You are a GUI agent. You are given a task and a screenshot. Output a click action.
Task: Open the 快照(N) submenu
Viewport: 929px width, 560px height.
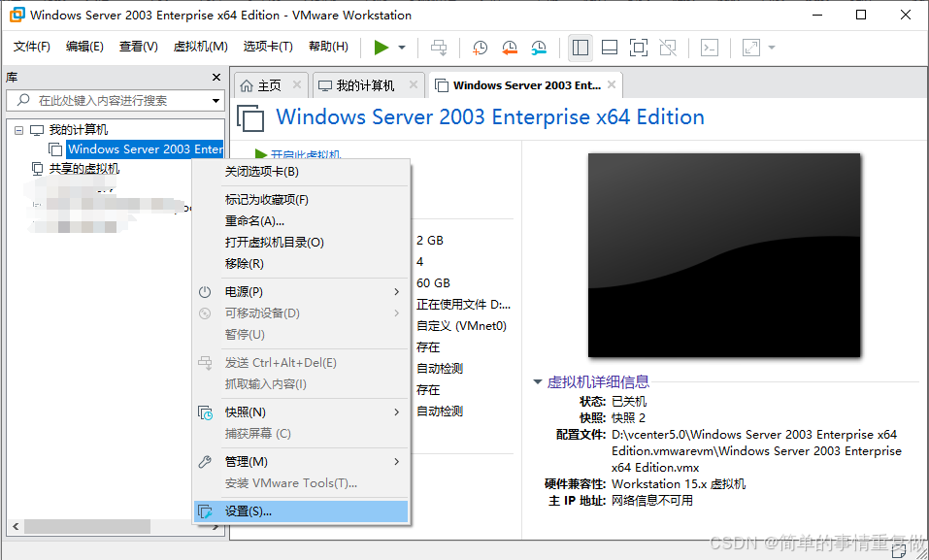coord(301,412)
